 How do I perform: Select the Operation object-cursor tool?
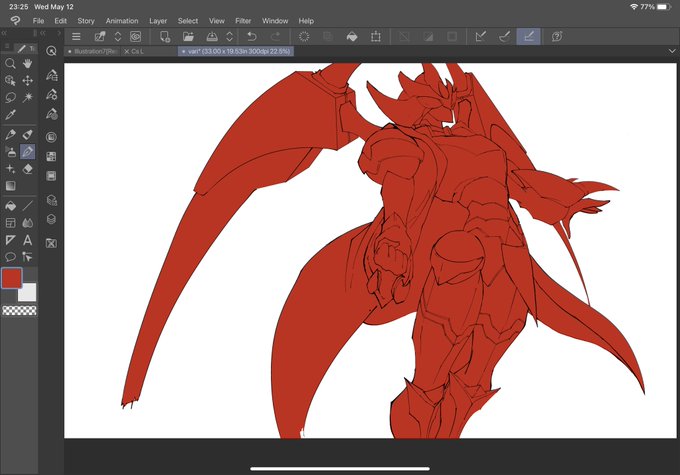coord(10,80)
